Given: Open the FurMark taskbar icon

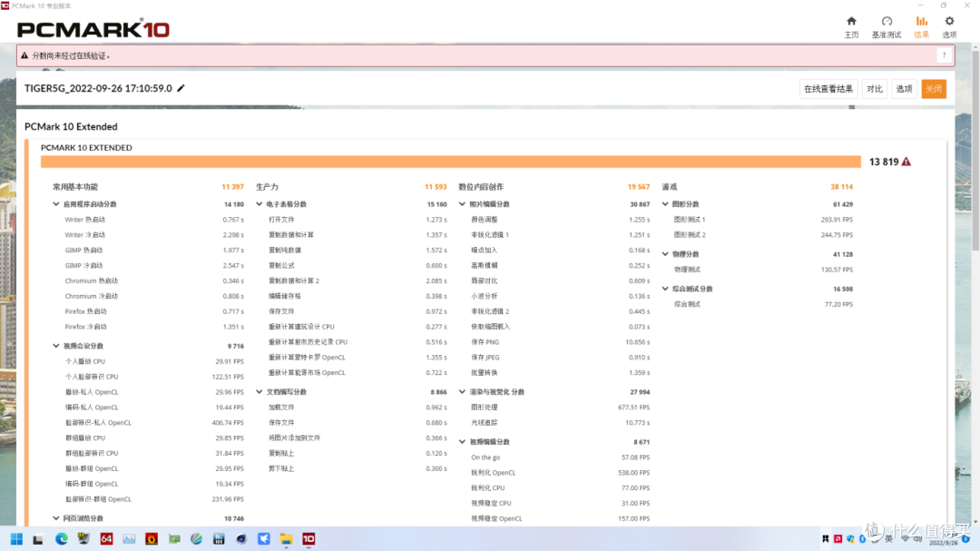Looking at the screenshot, I should [x=152, y=539].
